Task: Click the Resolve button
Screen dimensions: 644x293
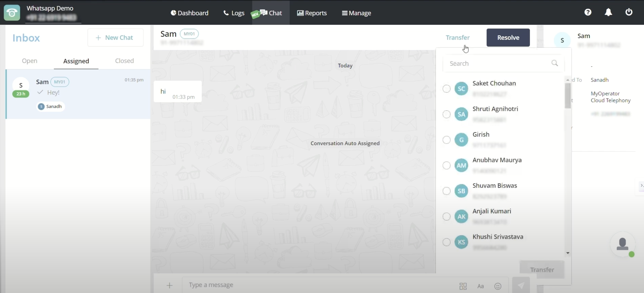Action: (x=508, y=38)
